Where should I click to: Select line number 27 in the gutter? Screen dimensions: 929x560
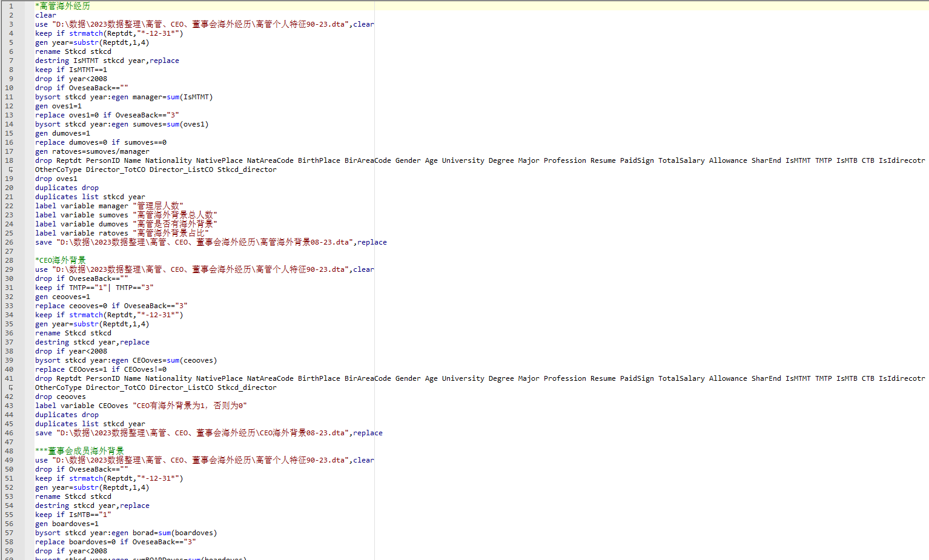[9, 251]
